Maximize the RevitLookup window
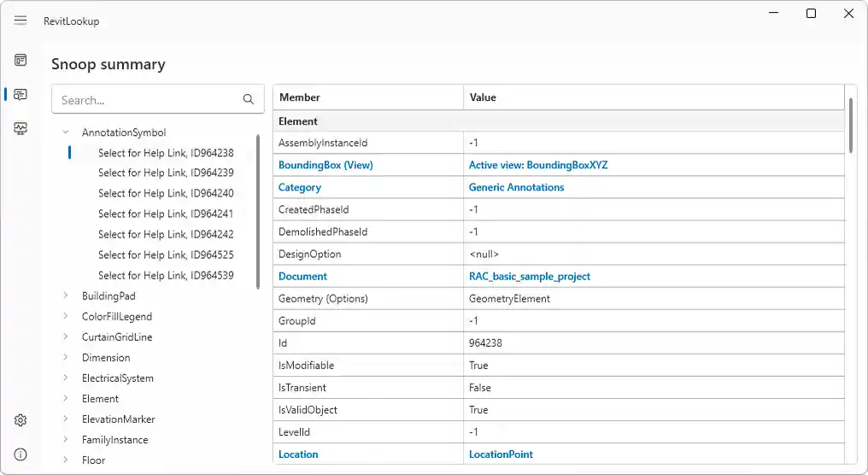Viewport: 868px width, 475px height. coord(811,14)
